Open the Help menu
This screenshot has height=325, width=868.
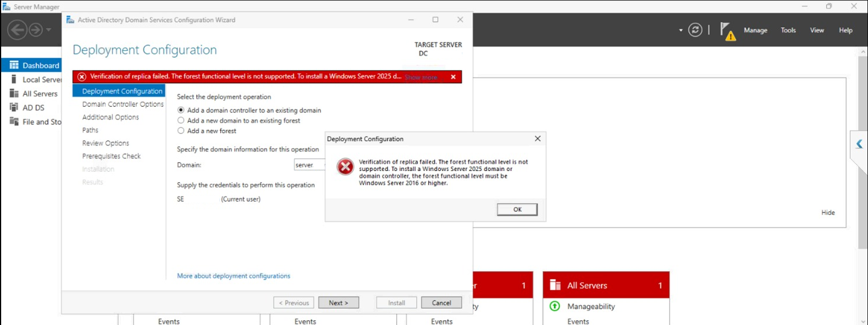point(846,30)
